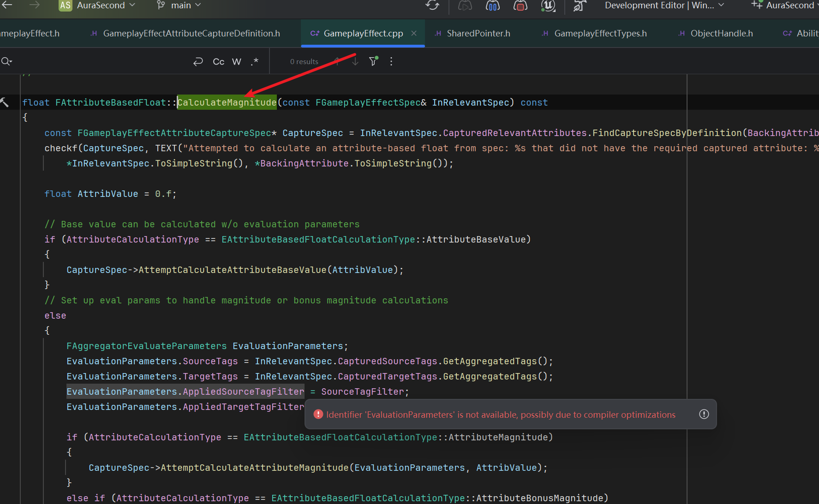Viewport: 819px width, 504px height.
Task: Click the AuraSecond add collaborator button
Action: tap(784, 6)
